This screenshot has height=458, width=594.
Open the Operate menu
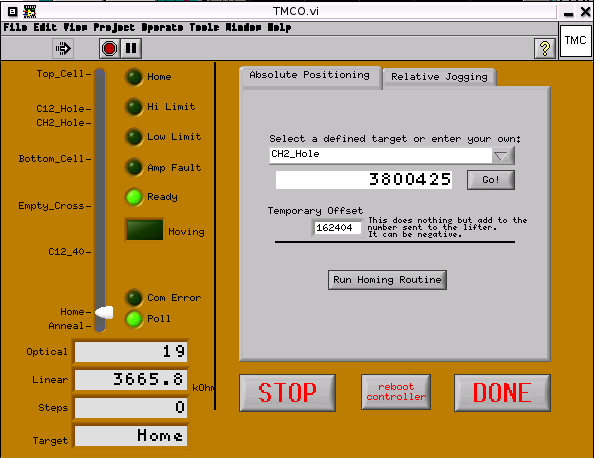pos(163,28)
